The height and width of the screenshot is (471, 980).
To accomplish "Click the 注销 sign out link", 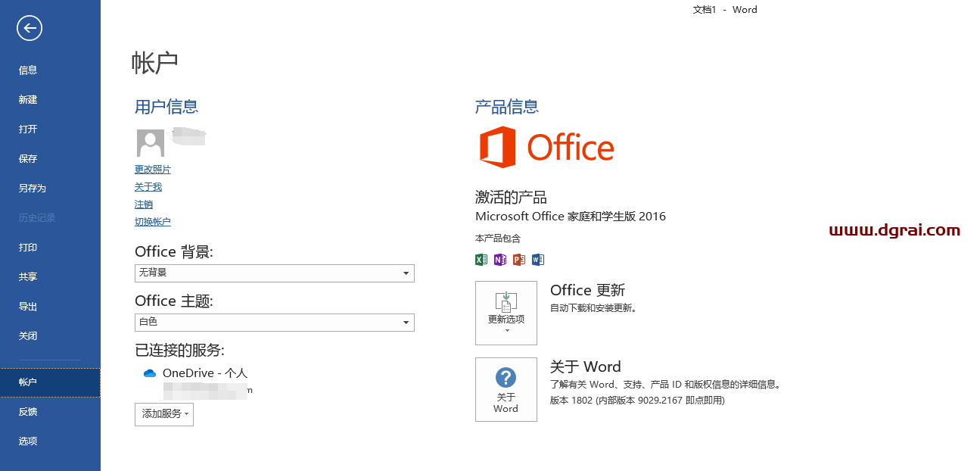I will pyautogui.click(x=144, y=204).
